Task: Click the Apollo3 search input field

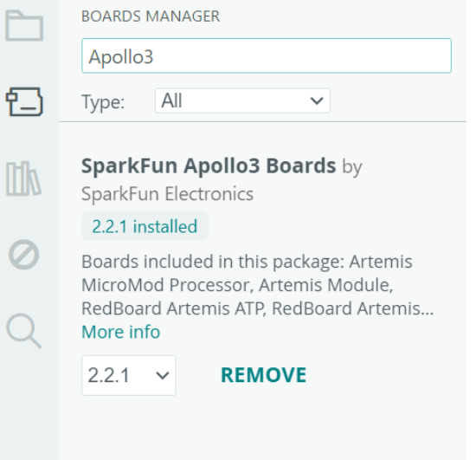Action: click(267, 56)
